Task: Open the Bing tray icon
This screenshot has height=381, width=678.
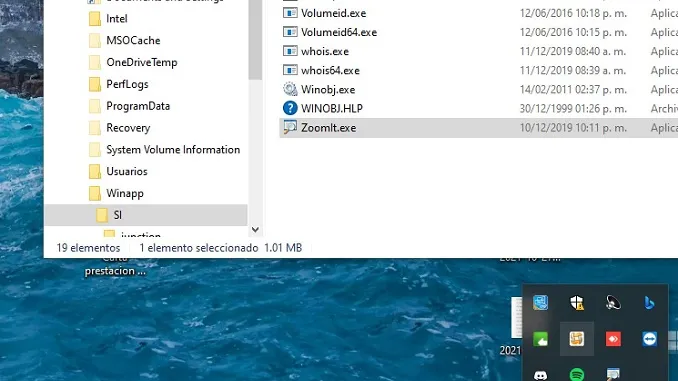Action: [649, 303]
